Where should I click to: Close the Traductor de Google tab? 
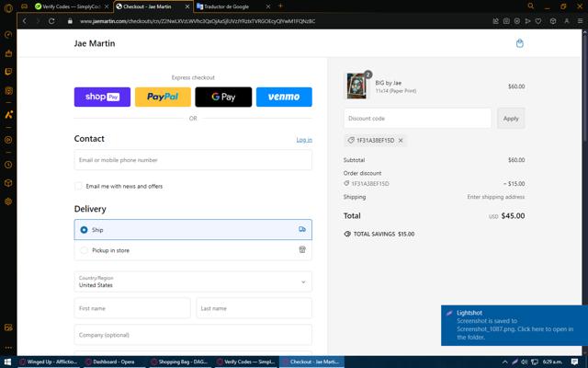coord(268,6)
